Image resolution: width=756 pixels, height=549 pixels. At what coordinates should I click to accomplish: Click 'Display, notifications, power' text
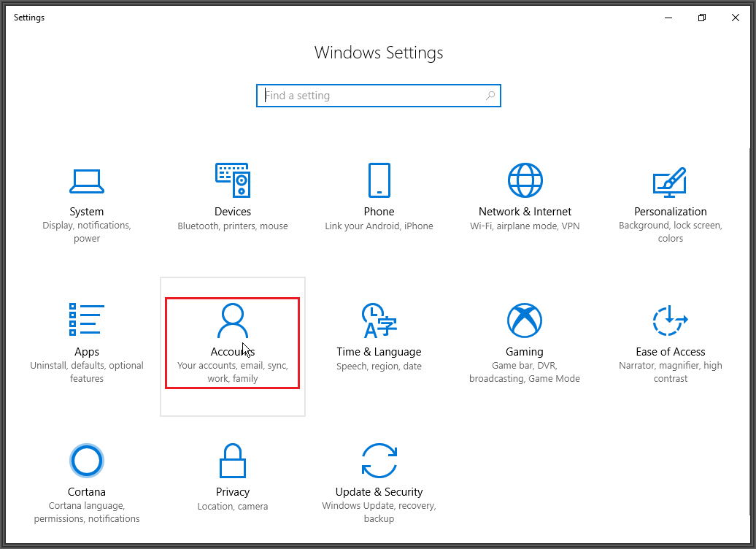87,232
